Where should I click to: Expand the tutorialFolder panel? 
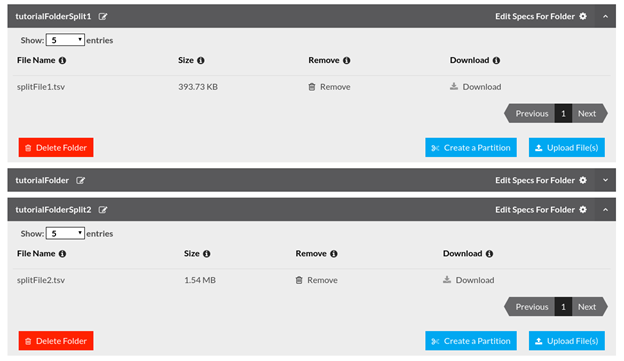click(x=605, y=180)
